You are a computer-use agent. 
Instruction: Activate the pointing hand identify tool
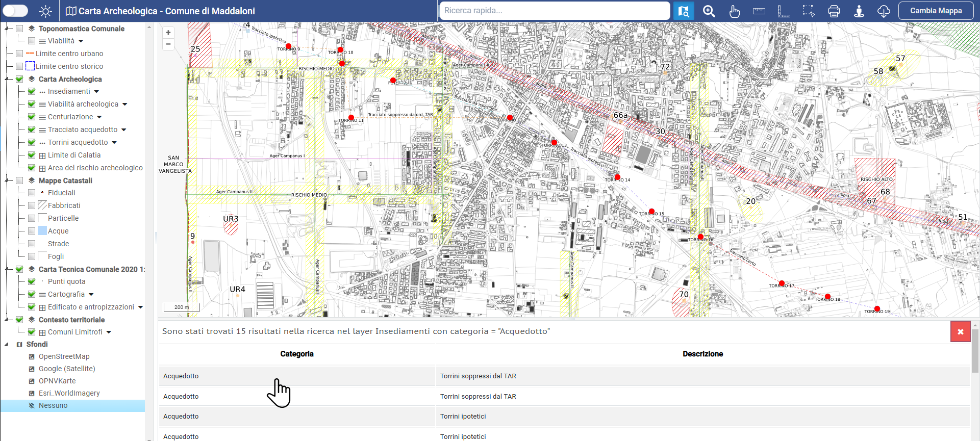[734, 11]
